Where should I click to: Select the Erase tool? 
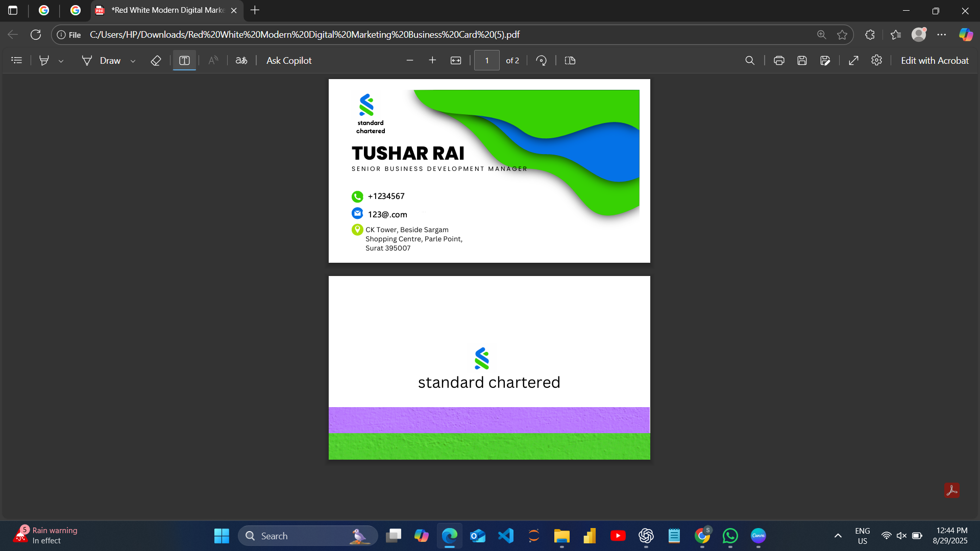(156, 60)
